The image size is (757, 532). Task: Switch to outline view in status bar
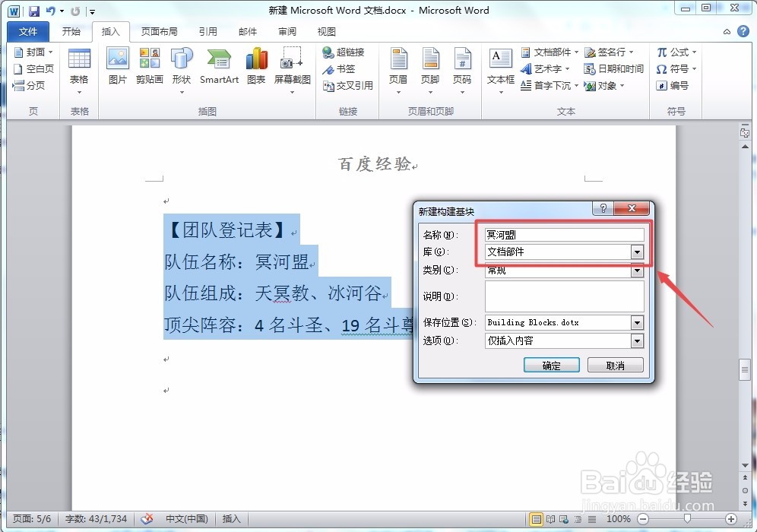coord(578,519)
